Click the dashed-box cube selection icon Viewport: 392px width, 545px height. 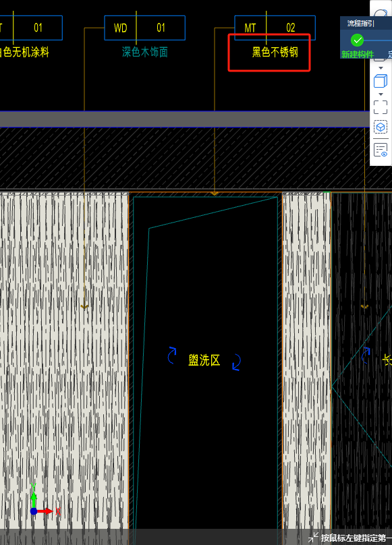380,127
